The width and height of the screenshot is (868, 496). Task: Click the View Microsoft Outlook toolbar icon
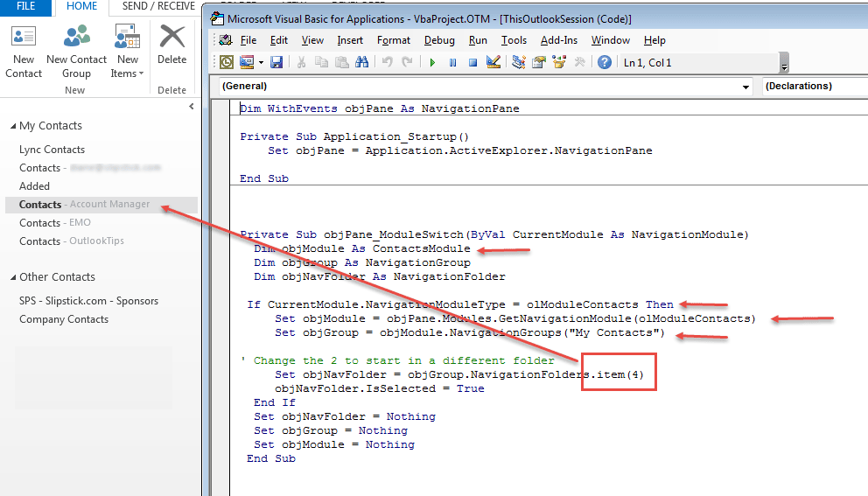[227, 62]
